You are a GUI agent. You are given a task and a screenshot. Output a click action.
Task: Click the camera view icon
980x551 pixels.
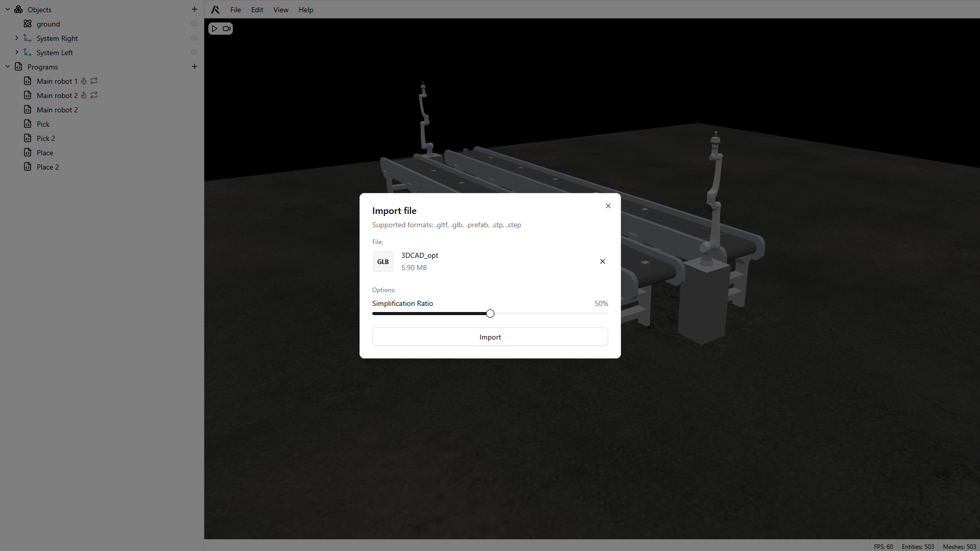pyautogui.click(x=227, y=29)
